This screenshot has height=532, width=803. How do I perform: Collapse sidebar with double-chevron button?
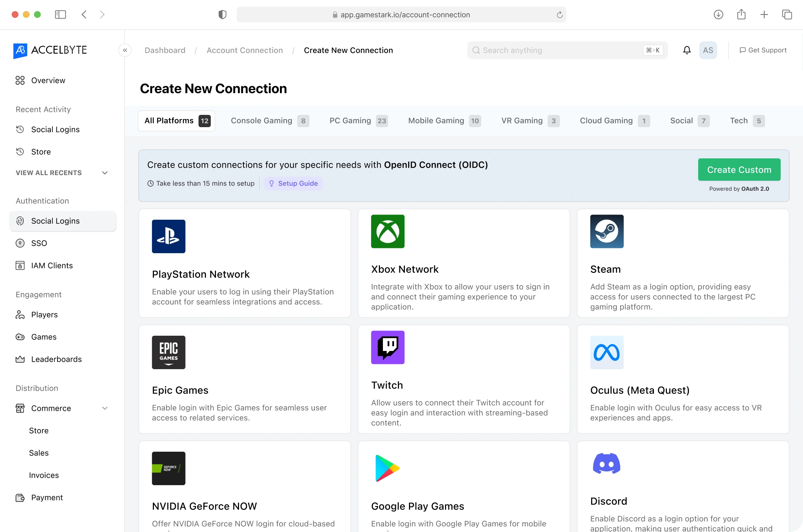(x=125, y=50)
